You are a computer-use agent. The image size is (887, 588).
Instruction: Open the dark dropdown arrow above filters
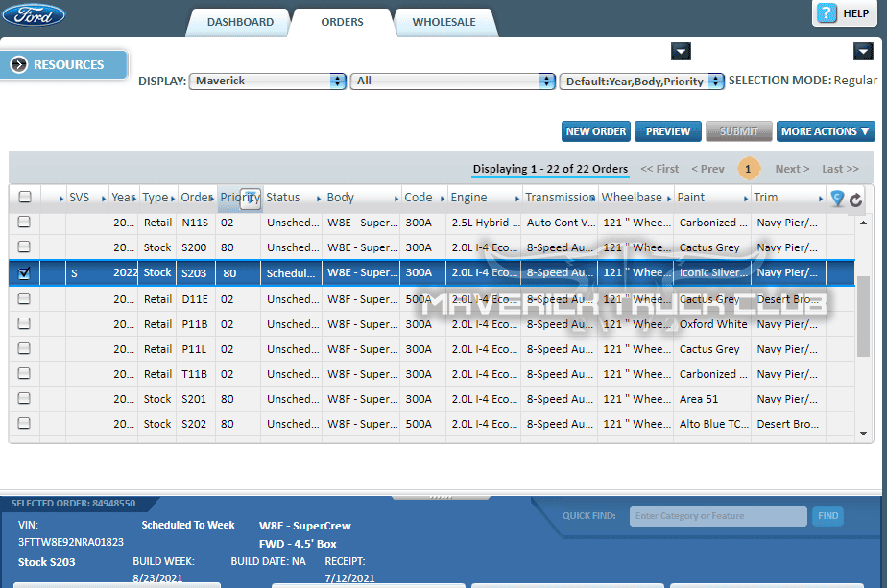(682, 52)
